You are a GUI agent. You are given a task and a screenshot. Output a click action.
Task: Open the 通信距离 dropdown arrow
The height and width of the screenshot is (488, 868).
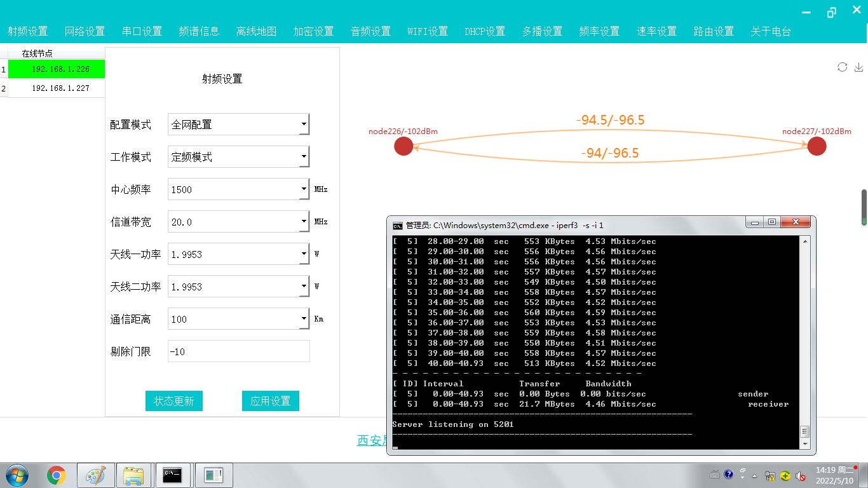point(304,319)
